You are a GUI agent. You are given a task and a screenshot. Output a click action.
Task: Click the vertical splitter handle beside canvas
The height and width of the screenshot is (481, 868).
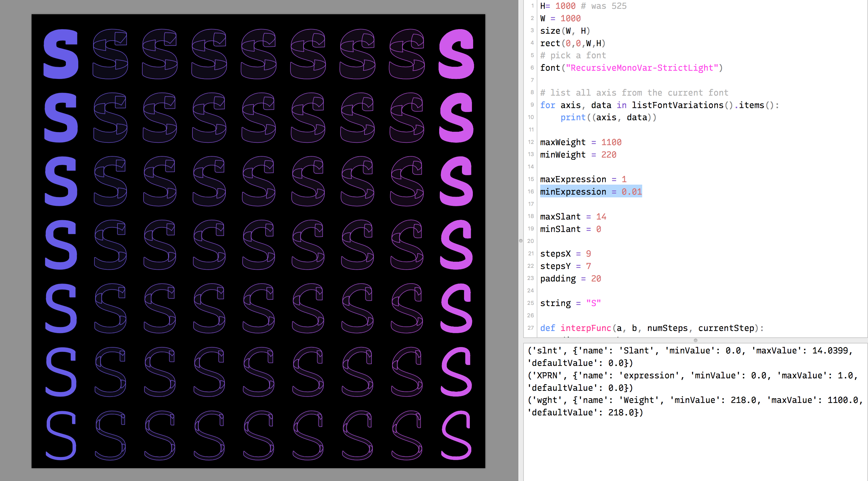point(520,241)
